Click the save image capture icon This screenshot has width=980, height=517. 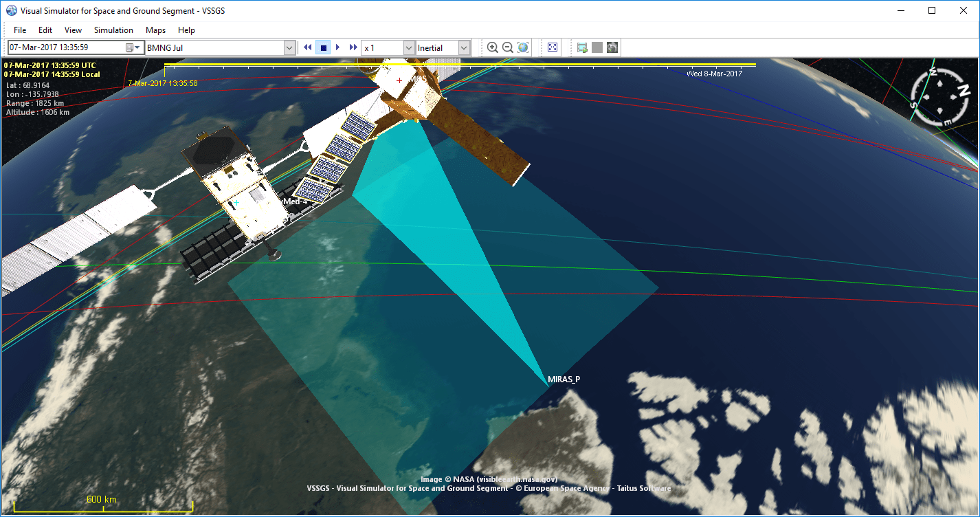click(x=582, y=47)
